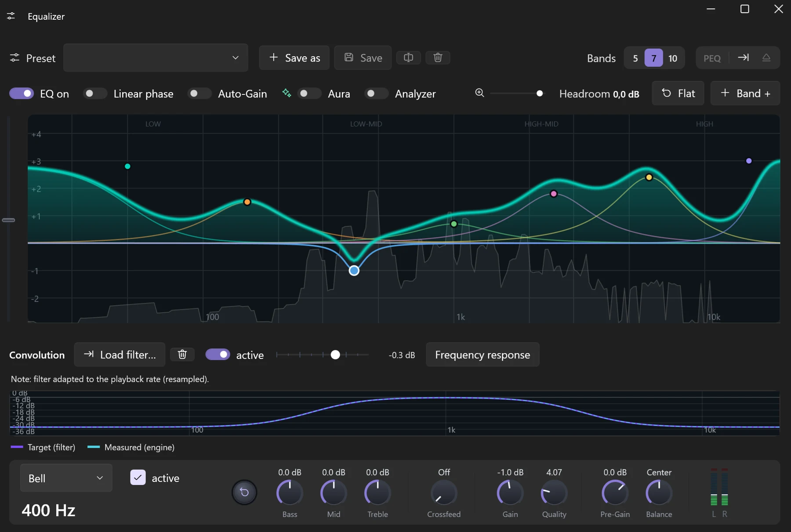Screen dimensions: 791x532
Task: Click the Target (filter) legend entry
Action: [43, 447]
